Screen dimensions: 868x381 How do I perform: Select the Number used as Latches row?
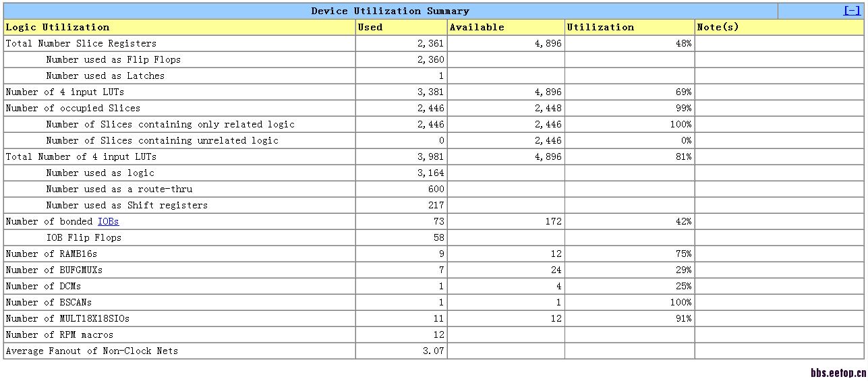434,76
